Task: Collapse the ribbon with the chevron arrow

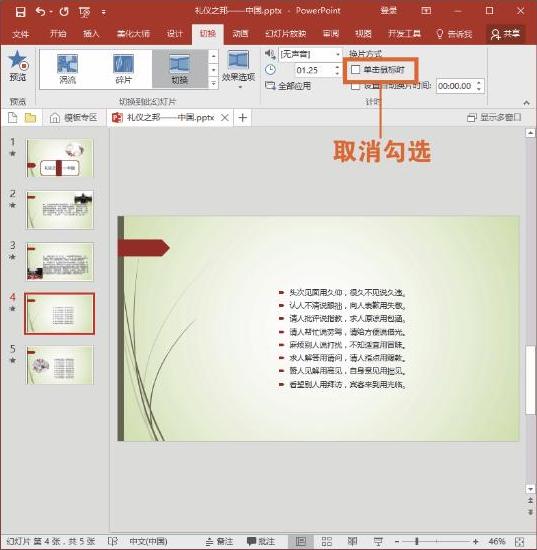Action: click(x=526, y=103)
